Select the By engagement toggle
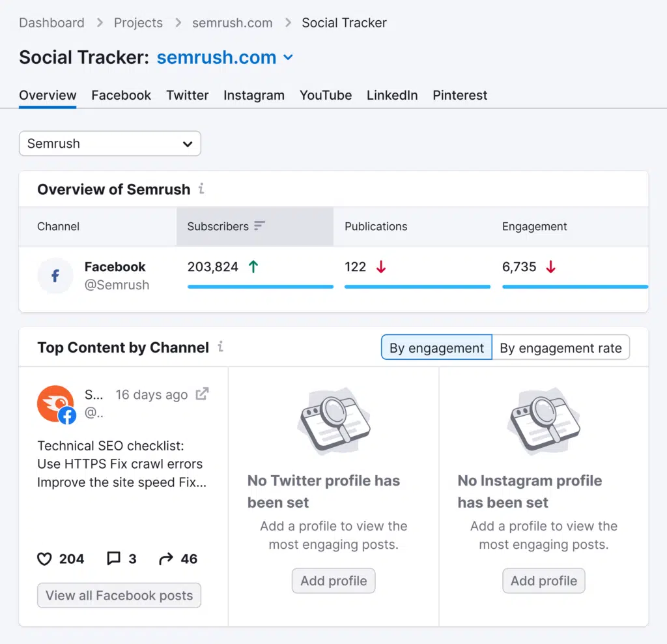 (436, 347)
